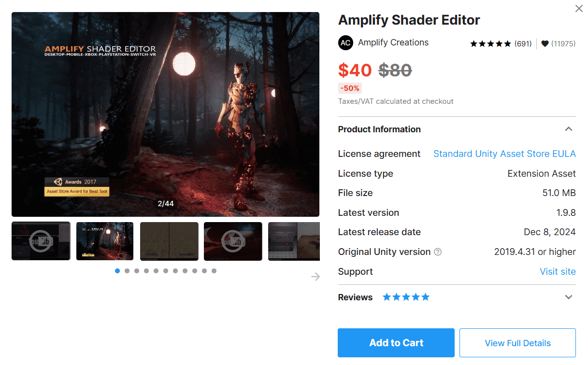Open Standard Unity Asset Store EULA link

tap(504, 154)
